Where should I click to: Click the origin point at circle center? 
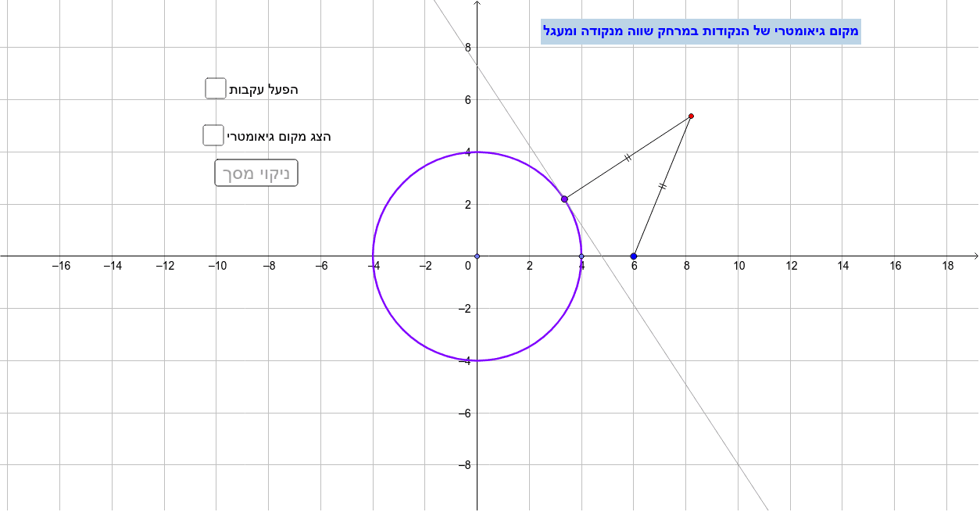point(477,256)
